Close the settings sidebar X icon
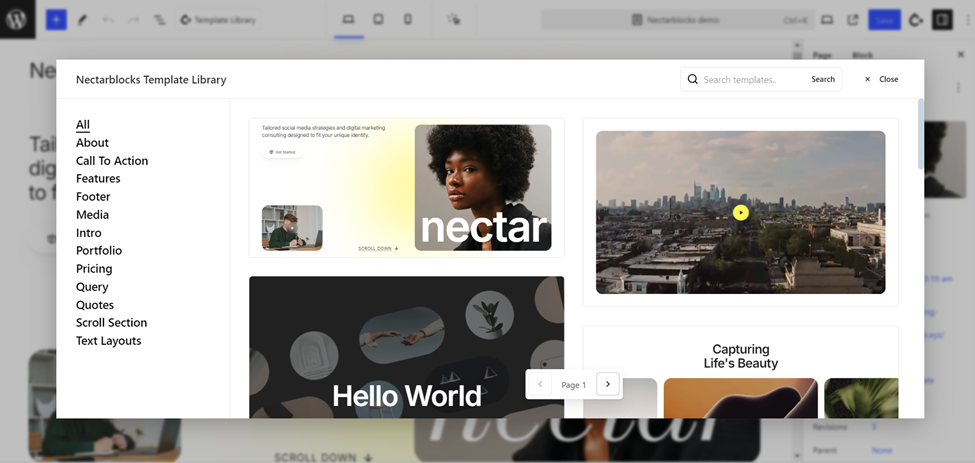 pyautogui.click(x=961, y=55)
